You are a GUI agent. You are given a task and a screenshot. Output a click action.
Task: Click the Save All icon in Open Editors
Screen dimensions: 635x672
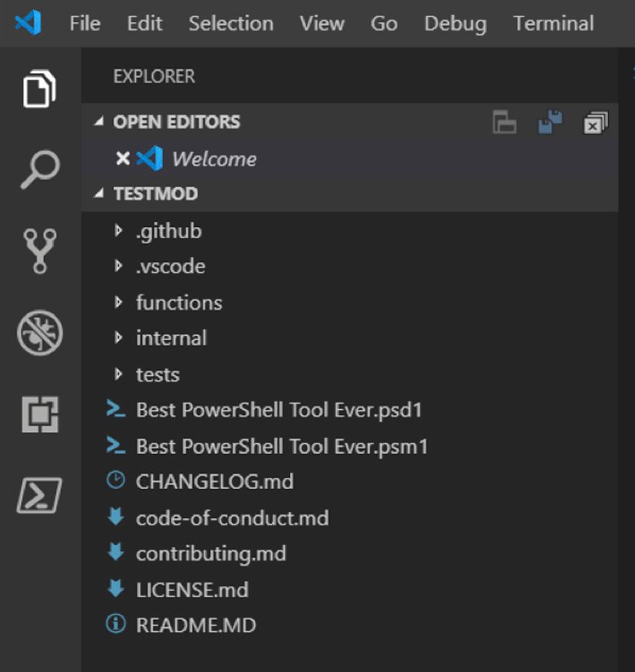pyautogui.click(x=550, y=124)
